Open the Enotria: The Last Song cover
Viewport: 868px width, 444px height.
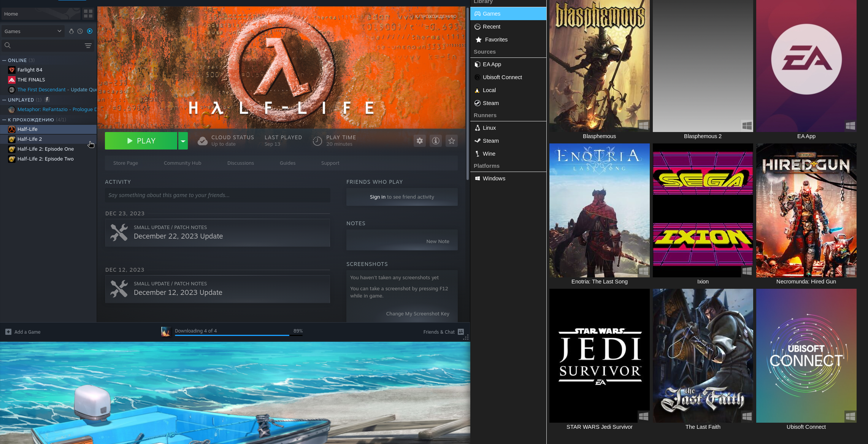600,210
